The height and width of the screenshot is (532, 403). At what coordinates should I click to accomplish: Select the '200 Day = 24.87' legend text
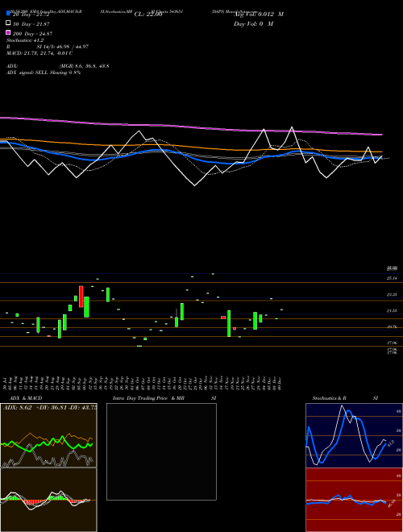[32, 34]
